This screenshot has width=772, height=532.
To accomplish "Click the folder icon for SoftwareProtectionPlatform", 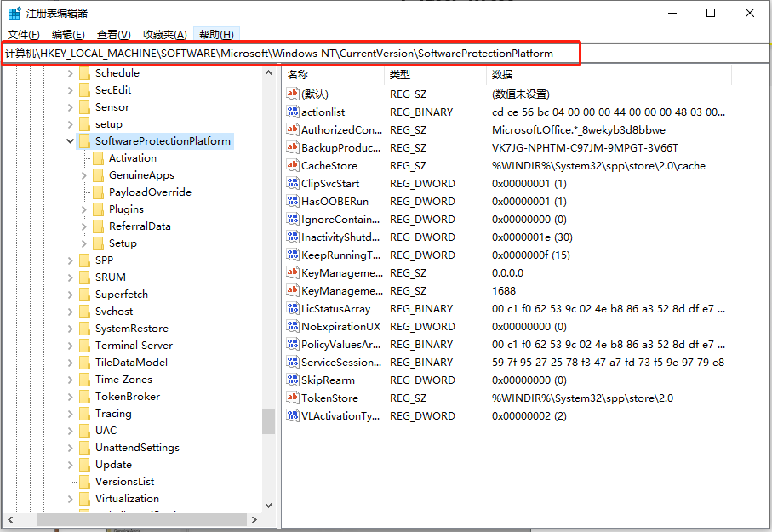I will tap(83, 140).
